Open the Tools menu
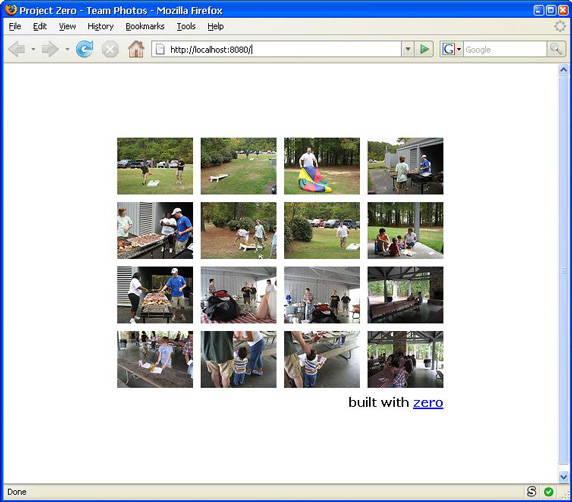Screen dimensions: 572x502 click(186, 26)
